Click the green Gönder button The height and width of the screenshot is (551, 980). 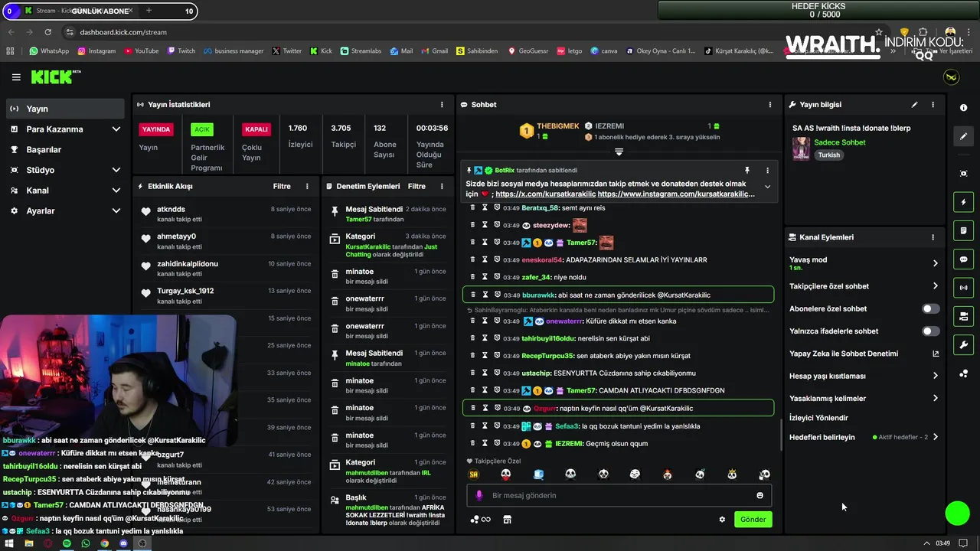(753, 520)
